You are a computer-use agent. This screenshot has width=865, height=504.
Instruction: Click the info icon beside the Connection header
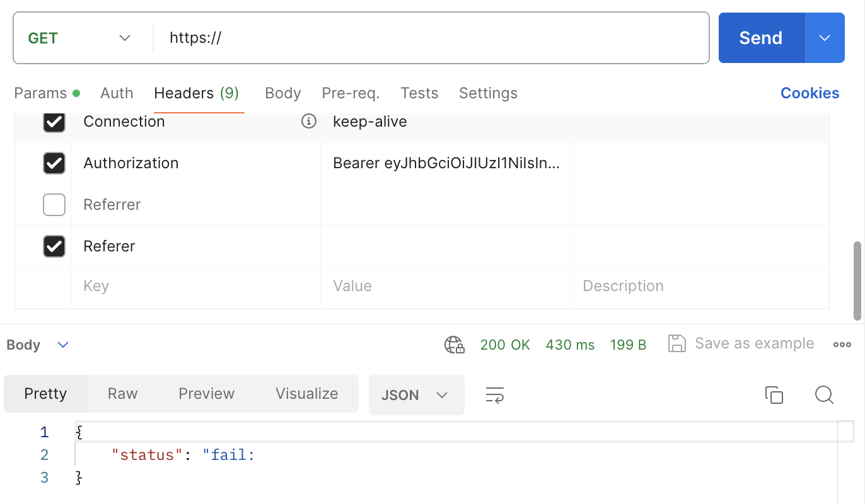click(308, 121)
